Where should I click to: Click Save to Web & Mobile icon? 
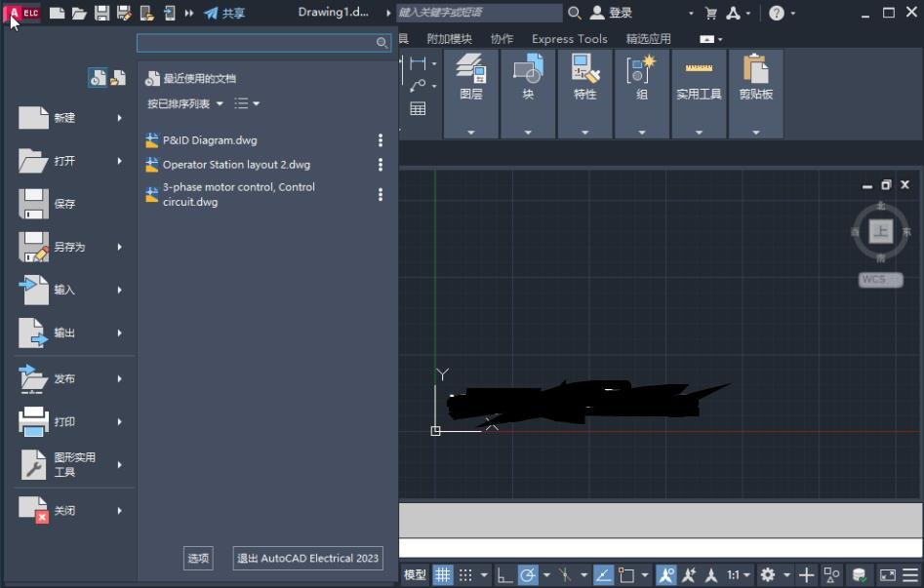click(169, 13)
